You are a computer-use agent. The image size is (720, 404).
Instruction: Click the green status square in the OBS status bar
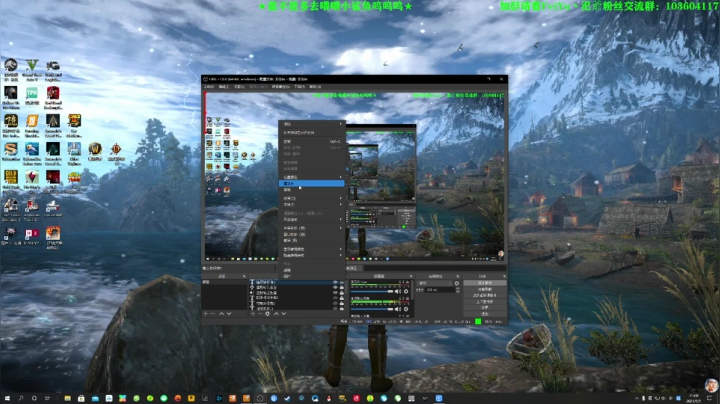[x=478, y=321]
